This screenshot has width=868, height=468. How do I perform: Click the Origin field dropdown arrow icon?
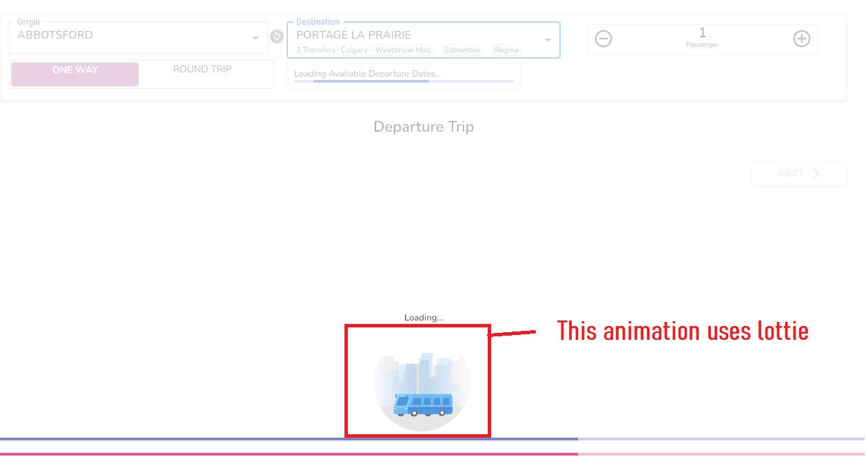pos(255,38)
